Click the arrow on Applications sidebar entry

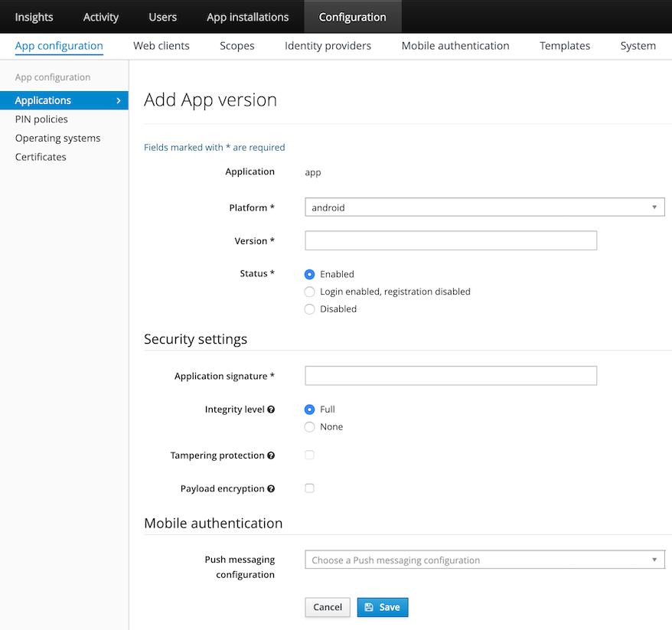click(119, 100)
